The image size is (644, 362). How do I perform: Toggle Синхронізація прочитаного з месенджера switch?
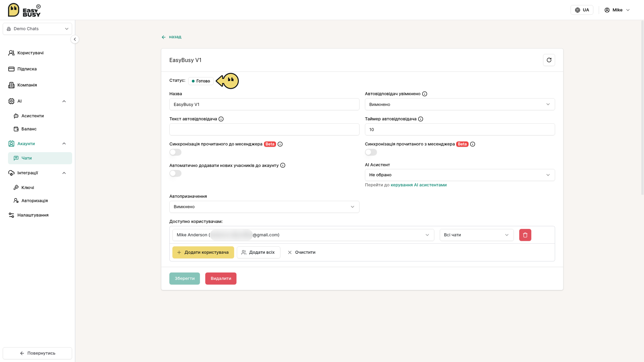(371, 152)
